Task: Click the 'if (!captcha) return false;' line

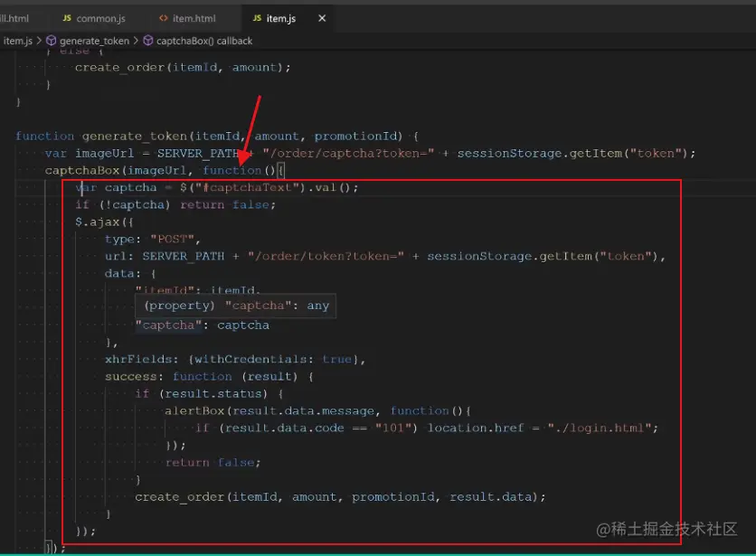Action: click(x=175, y=205)
